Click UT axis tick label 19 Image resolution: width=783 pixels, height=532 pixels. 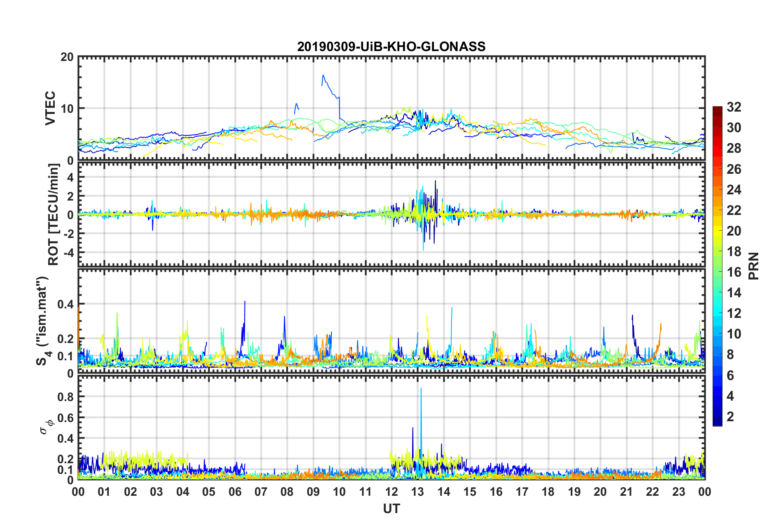point(574,492)
